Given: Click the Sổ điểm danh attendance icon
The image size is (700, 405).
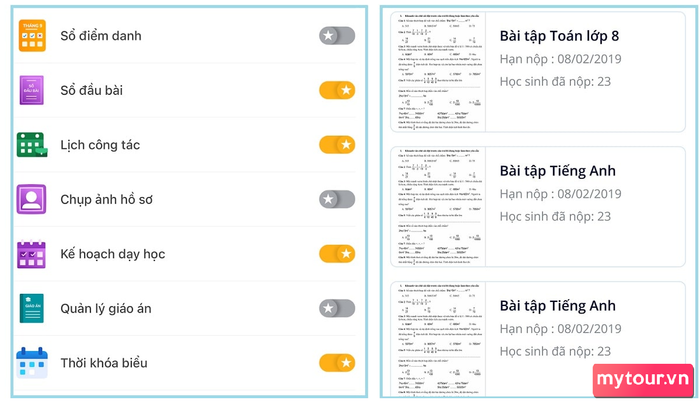Looking at the screenshot, I should click(x=32, y=36).
